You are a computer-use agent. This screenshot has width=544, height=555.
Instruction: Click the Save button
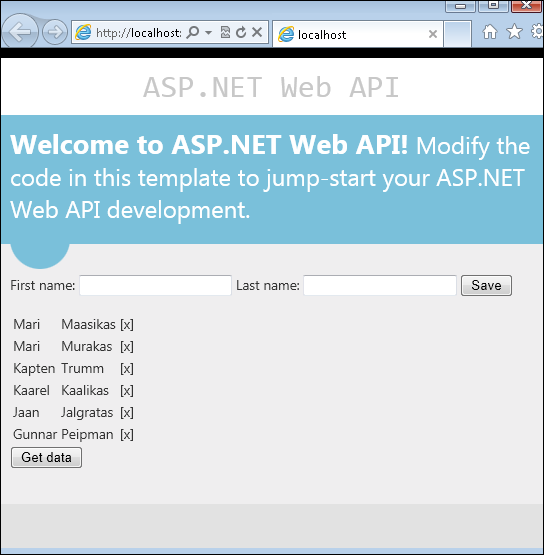pyautogui.click(x=486, y=285)
